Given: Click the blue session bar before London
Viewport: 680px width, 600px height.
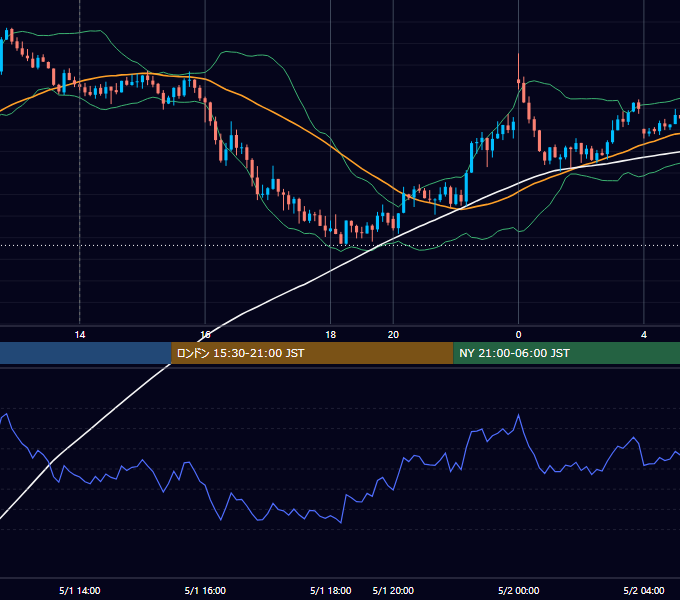Looking at the screenshot, I should point(86,353).
